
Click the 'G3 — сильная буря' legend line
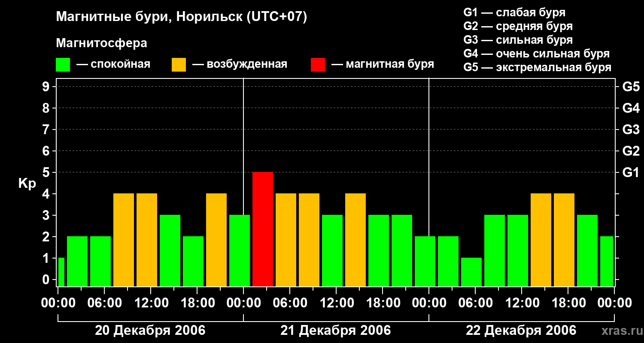(518, 40)
